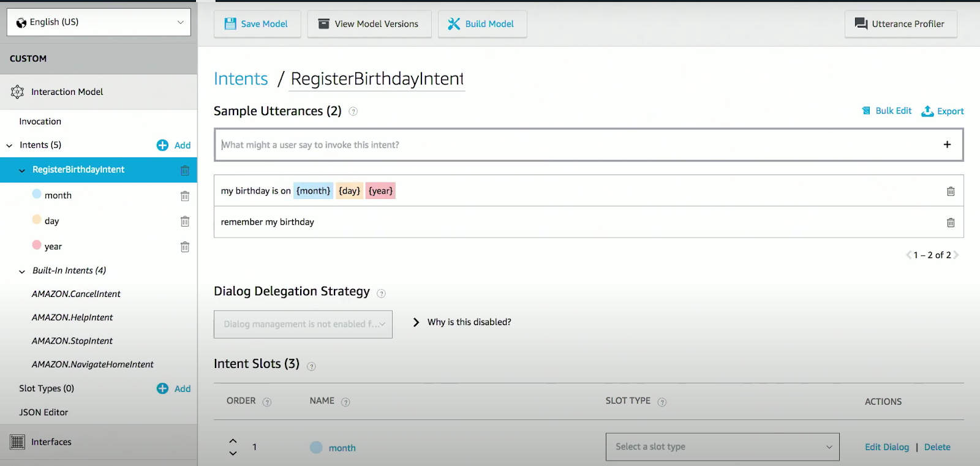Click the Save Model disk icon
The height and width of the screenshot is (466, 980).
click(x=230, y=24)
